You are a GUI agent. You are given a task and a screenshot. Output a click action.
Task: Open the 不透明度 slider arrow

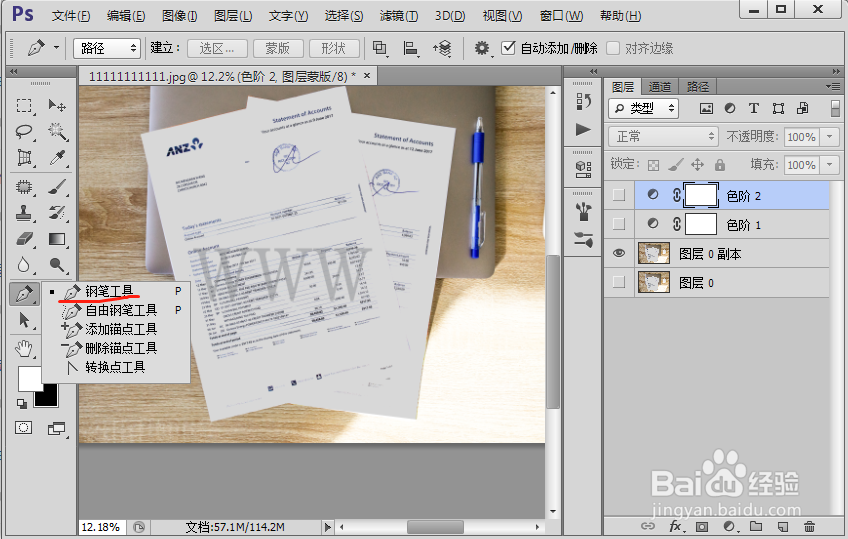[830, 137]
